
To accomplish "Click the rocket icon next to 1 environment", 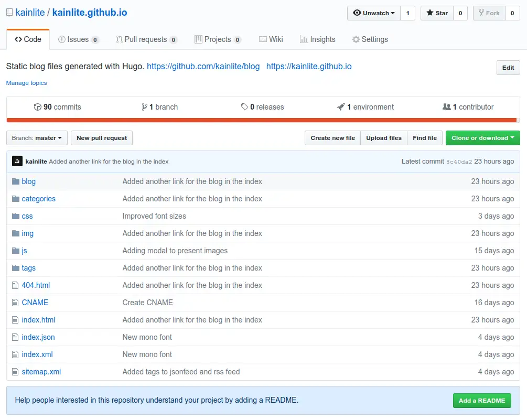I will coord(341,107).
